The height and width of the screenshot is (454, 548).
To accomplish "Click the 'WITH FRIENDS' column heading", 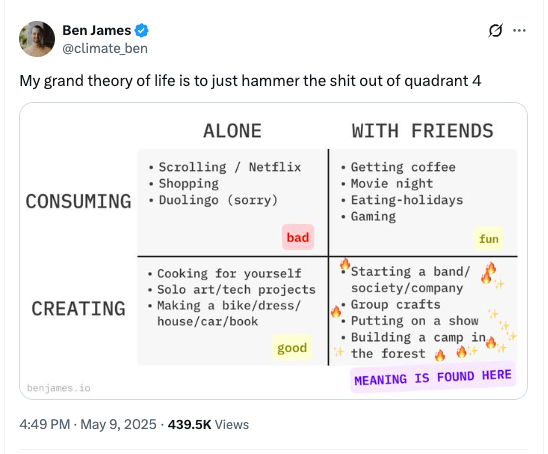I will [423, 131].
